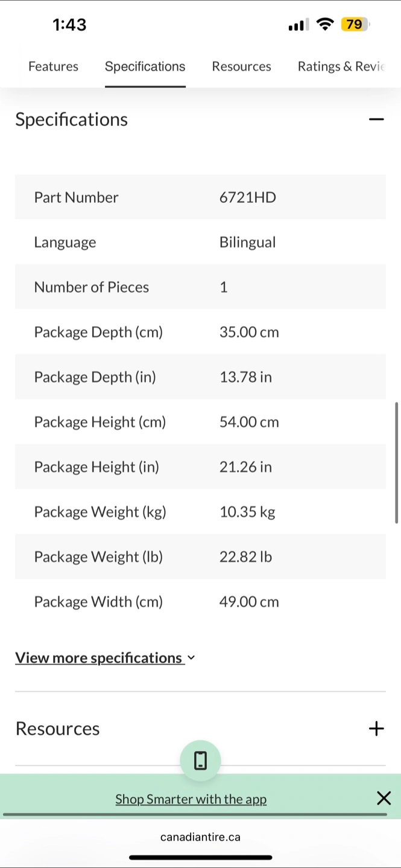Tap the Wi-Fi status icon
This screenshot has width=401, height=868.
click(x=326, y=25)
